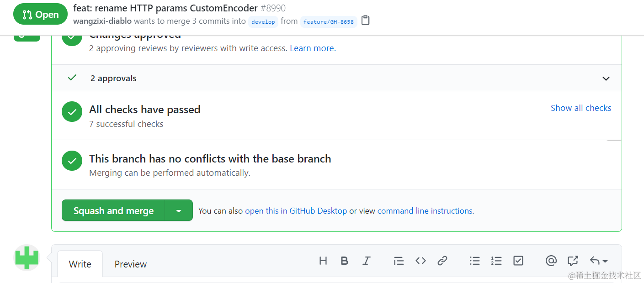Click green check icon beside All checks have passed

pyautogui.click(x=72, y=112)
